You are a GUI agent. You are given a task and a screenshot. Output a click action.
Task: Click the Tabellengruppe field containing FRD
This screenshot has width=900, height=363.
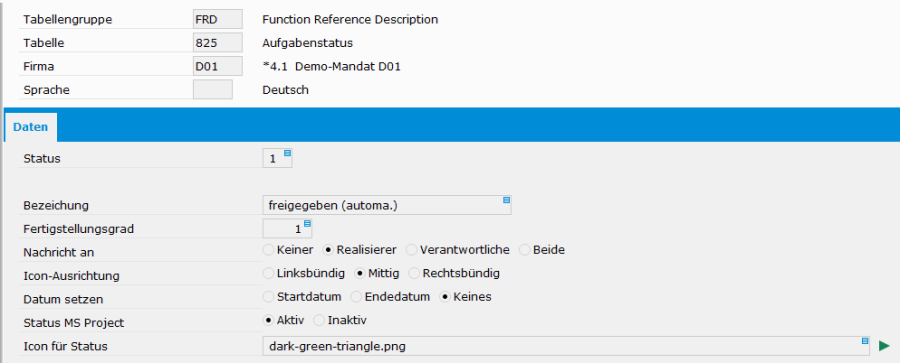[x=218, y=19]
